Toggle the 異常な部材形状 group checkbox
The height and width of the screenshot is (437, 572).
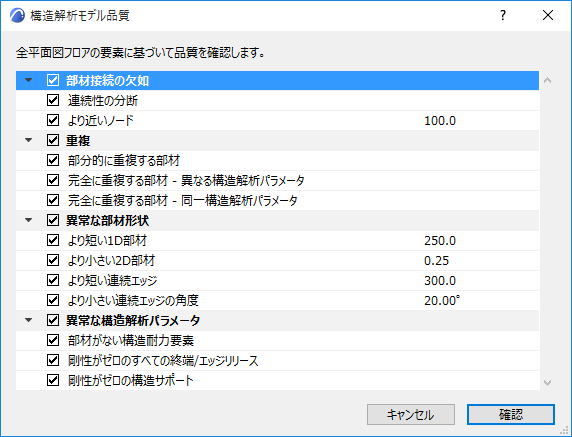(x=53, y=220)
